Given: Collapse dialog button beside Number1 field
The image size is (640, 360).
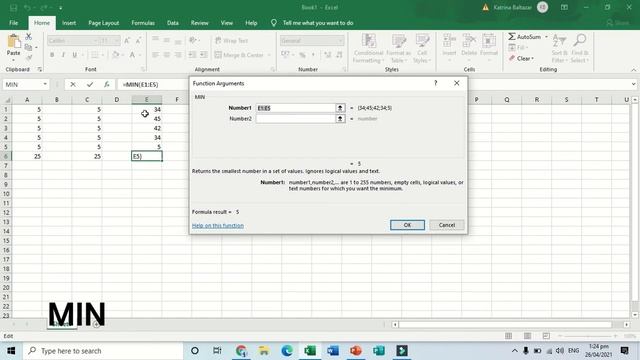Looking at the screenshot, I should click(x=340, y=108).
